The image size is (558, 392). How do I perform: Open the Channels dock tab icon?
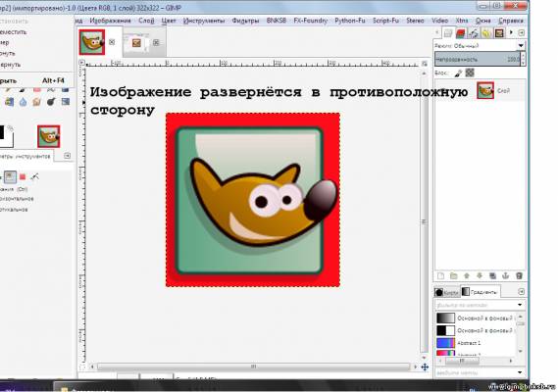coord(461,33)
